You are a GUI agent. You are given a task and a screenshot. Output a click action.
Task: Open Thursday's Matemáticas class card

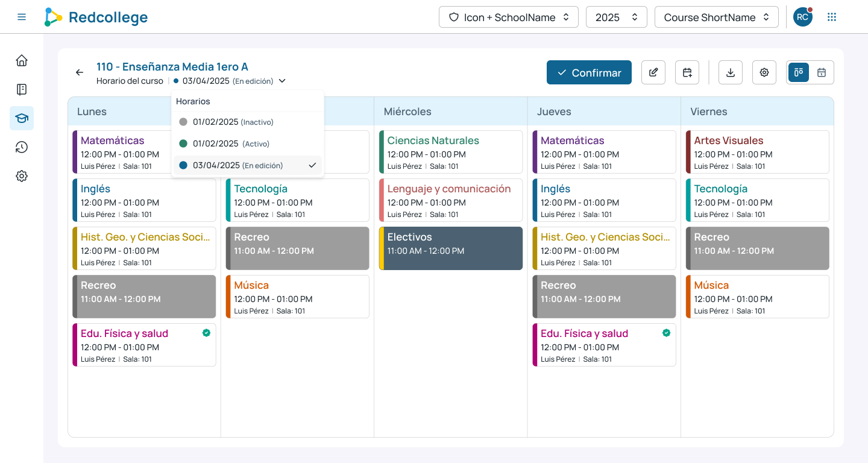(604, 152)
